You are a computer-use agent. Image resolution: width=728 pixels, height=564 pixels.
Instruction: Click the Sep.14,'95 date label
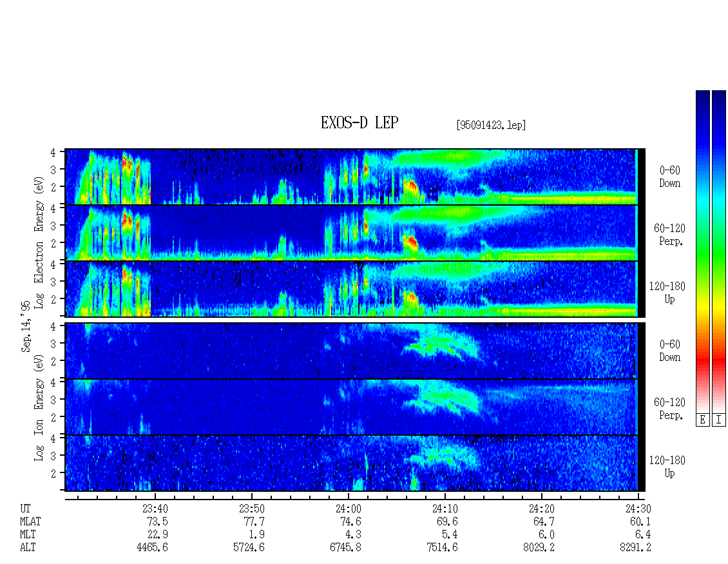[26, 326]
